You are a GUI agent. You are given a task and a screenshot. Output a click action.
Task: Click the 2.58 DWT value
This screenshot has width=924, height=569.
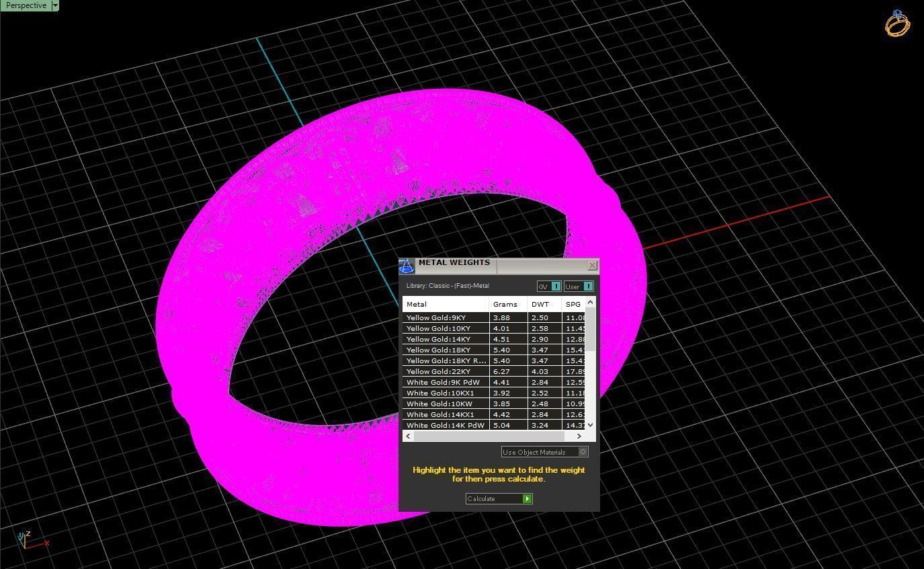(x=540, y=328)
